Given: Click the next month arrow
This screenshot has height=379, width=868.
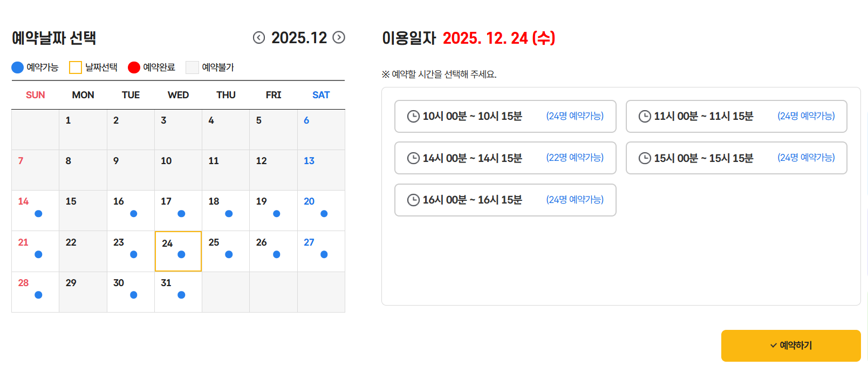Looking at the screenshot, I should (x=339, y=38).
